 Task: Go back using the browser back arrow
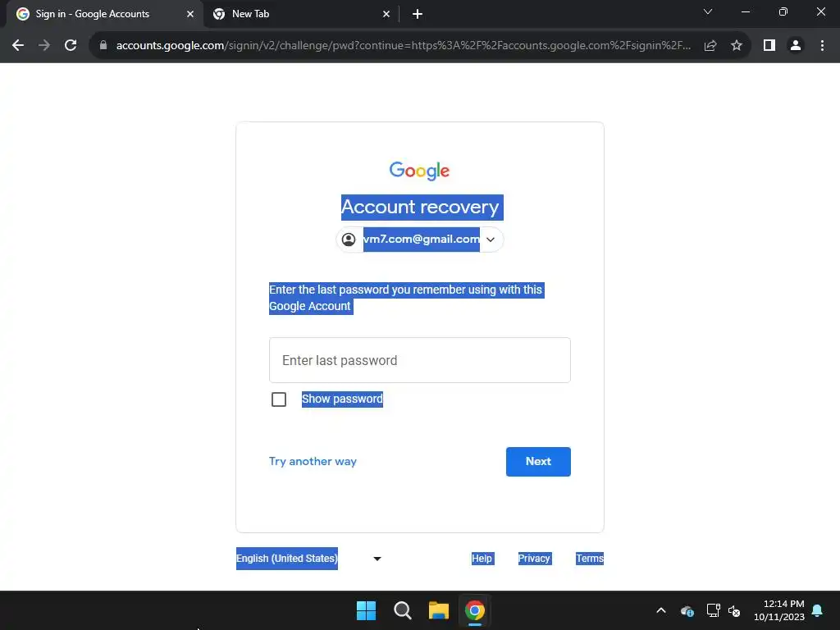(18, 46)
